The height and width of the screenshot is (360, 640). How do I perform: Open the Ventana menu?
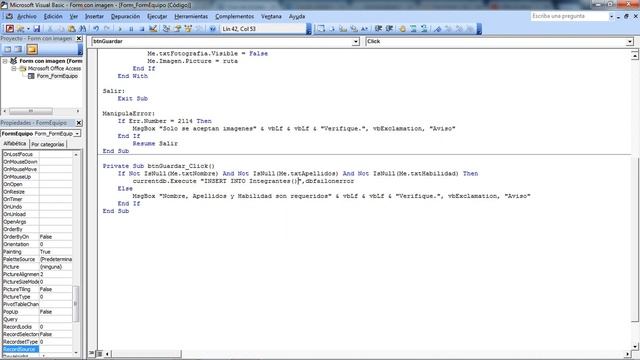click(271, 16)
